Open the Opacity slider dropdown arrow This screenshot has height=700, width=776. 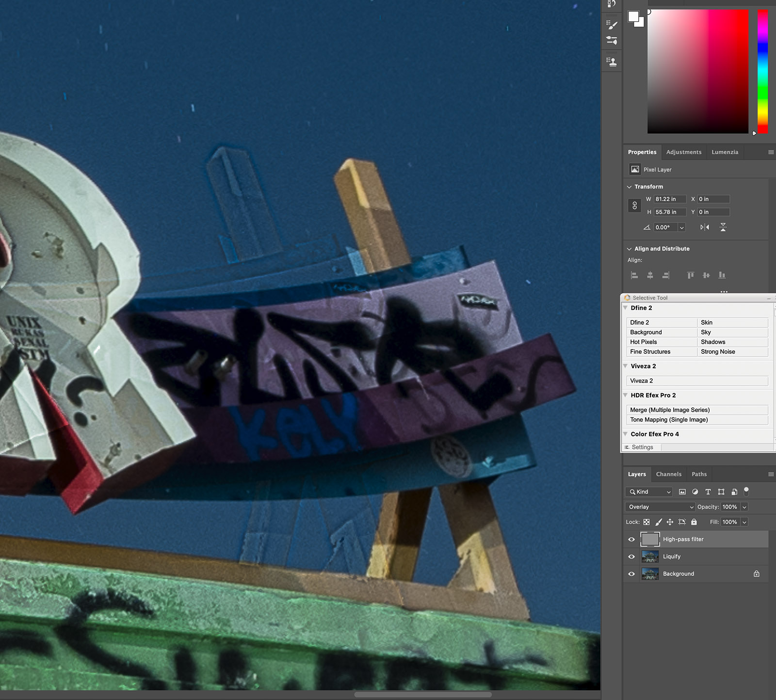[x=744, y=507]
